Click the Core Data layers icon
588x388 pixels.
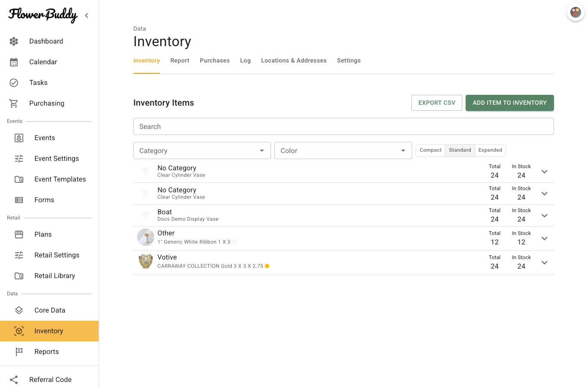click(19, 310)
